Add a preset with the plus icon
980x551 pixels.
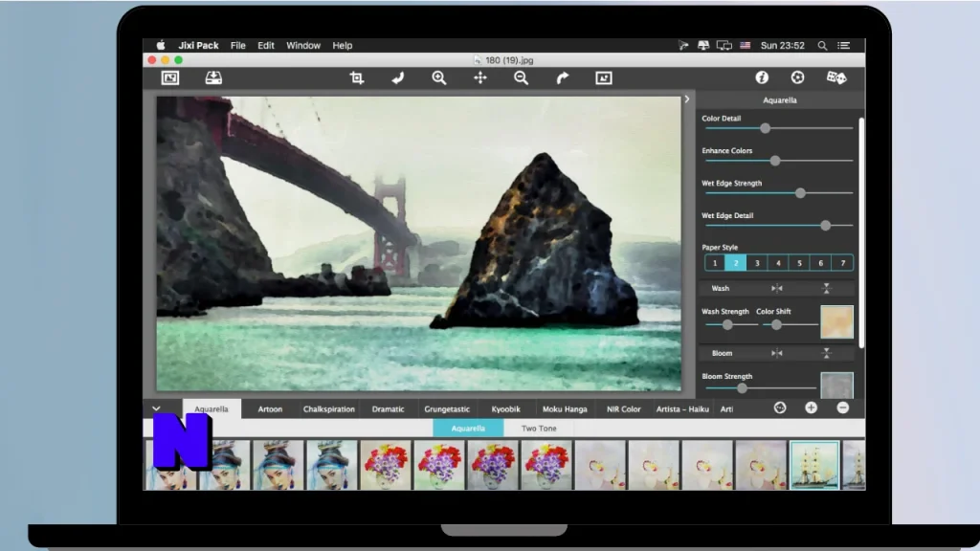point(811,408)
